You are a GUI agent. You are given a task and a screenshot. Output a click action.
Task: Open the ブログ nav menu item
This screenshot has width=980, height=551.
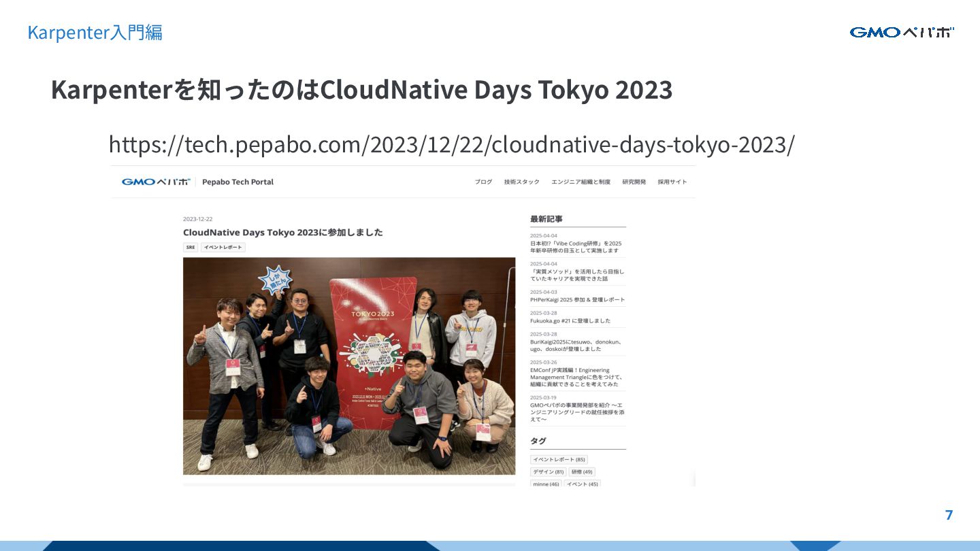pos(483,182)
